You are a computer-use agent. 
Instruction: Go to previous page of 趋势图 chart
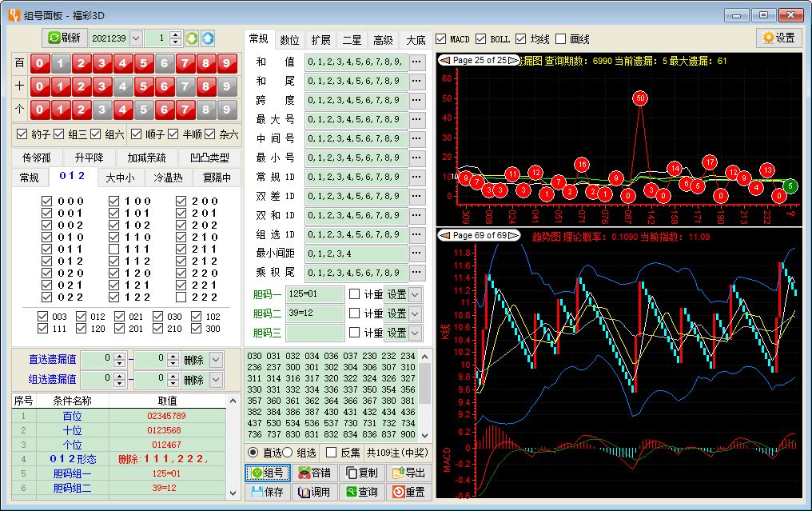coord(444,235)
